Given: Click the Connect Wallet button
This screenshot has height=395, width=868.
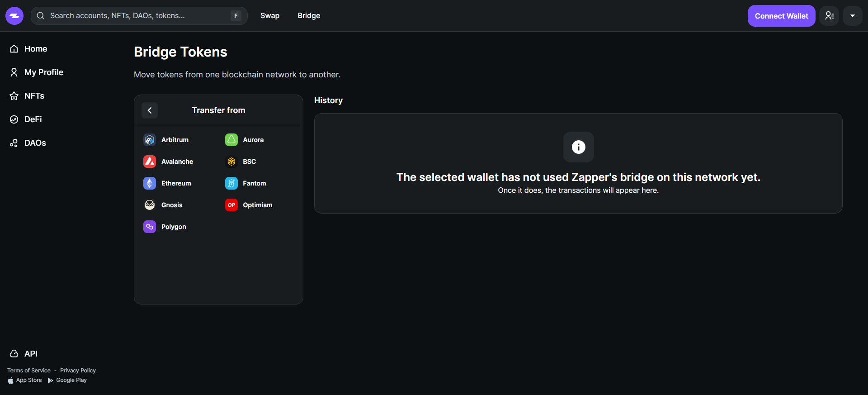Looking at the screenshot, I should coord(781,16).
